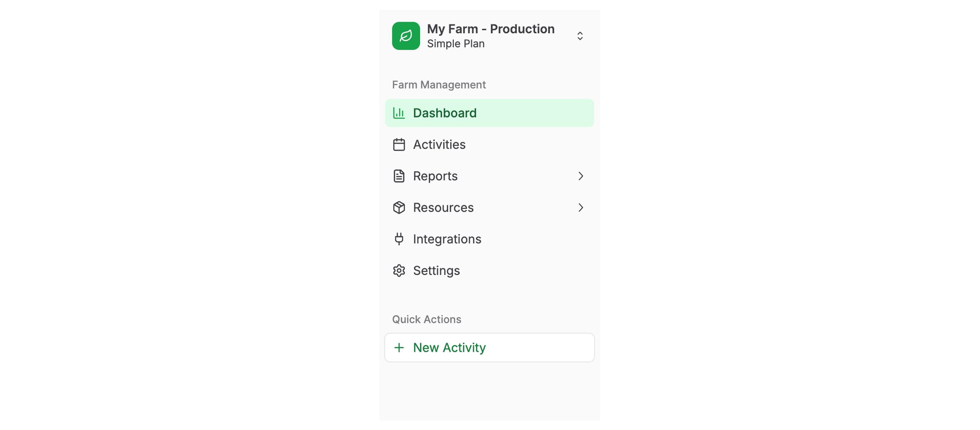Open Settings via the gear icon

tap(399, 270)
